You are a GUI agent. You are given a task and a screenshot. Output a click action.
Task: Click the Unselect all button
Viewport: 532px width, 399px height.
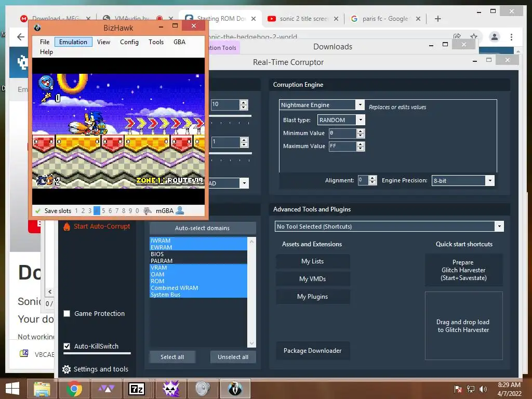[233, 357]
